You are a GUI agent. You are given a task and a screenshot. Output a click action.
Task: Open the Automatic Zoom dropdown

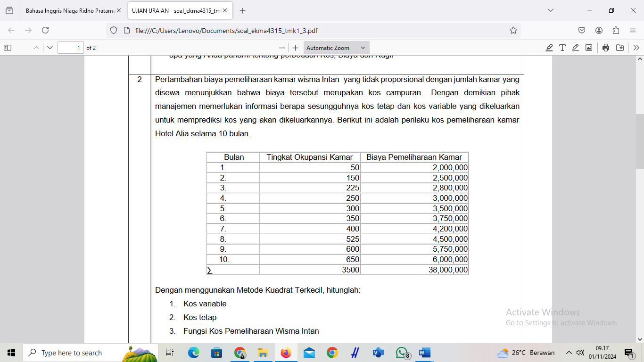[336, 48]
